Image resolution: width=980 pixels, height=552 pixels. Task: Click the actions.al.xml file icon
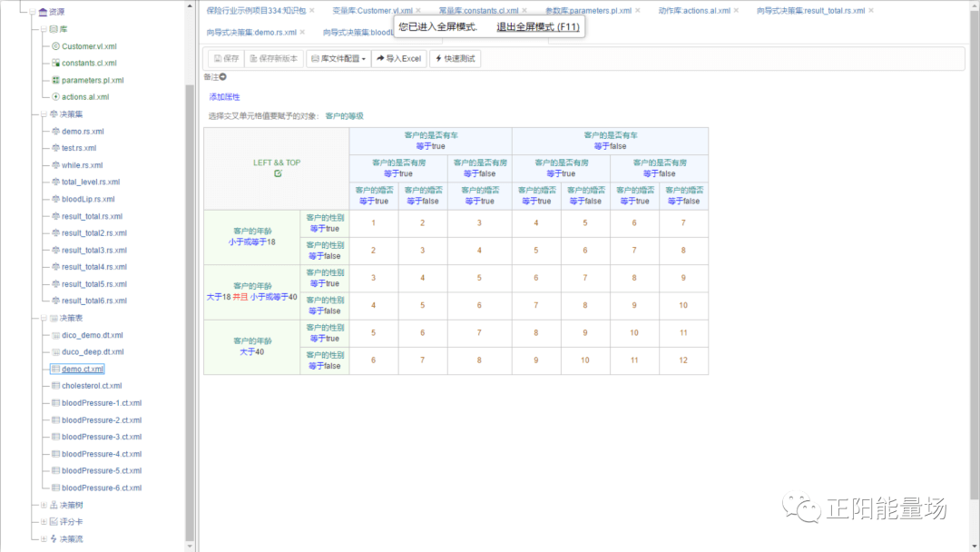[55, 97]
